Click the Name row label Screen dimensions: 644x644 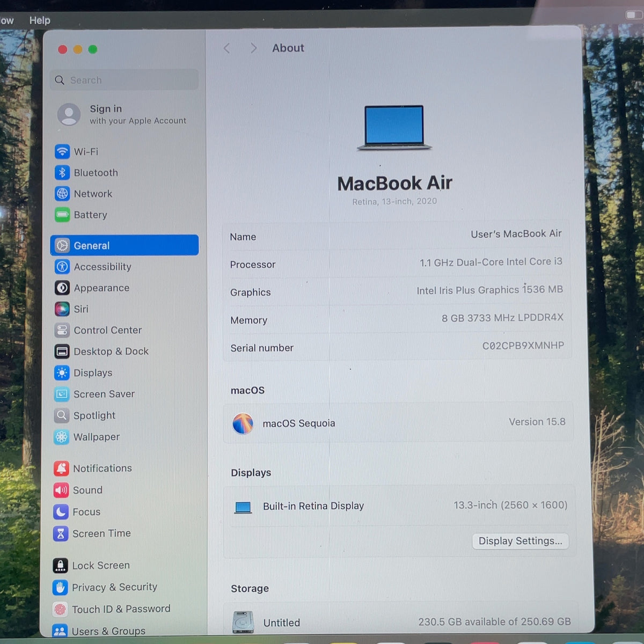pyautogui.click(x=243, y=237)
